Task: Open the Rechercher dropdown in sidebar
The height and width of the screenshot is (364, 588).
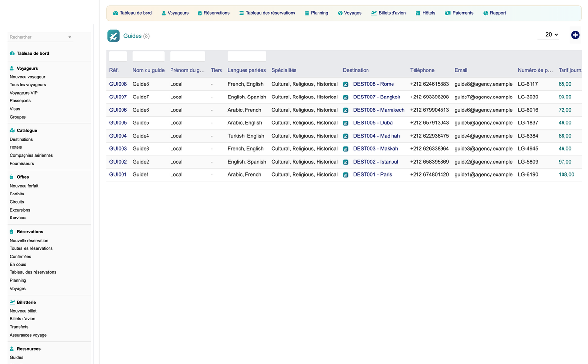Action: (40, 37)
